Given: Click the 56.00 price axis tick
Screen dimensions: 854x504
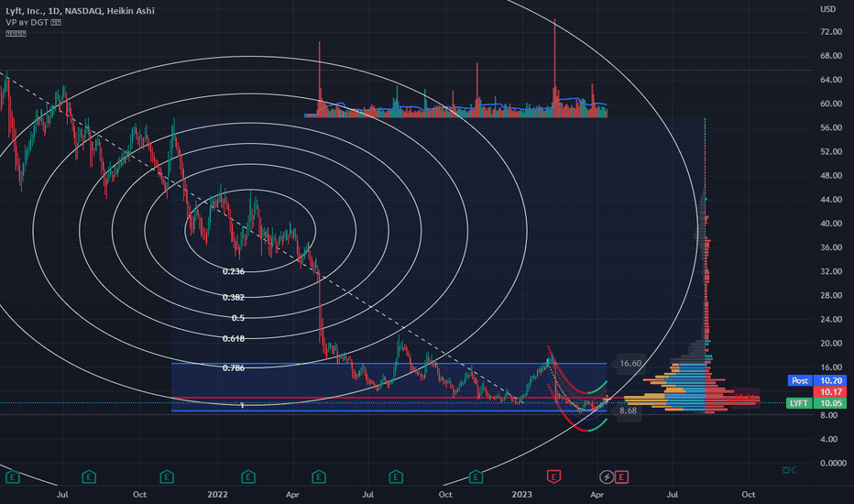Looking at the screenshot, I should [x=831, y=127].
